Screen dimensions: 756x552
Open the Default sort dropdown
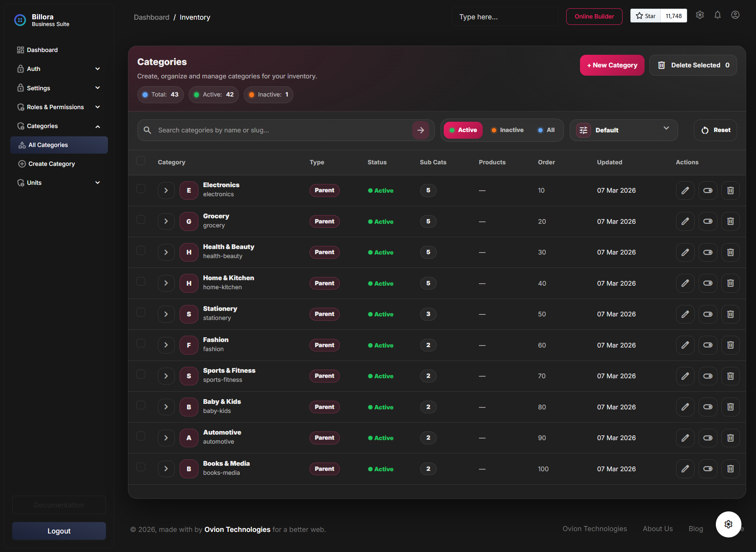coord(623,130)
